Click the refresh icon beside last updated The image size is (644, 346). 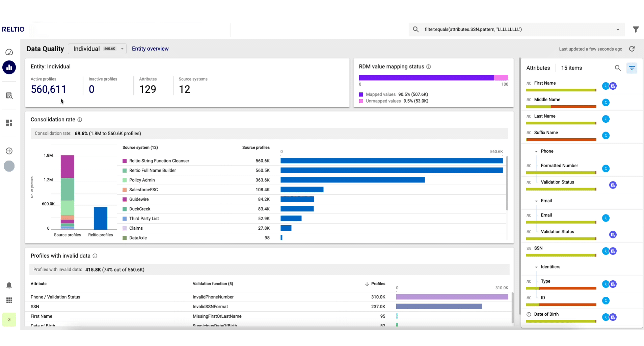632,49
